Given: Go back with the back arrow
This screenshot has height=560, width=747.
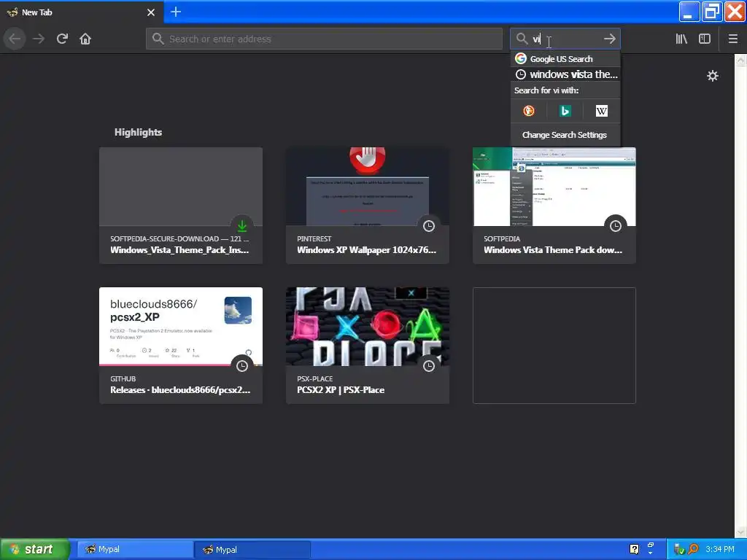Looking at the screenshot, I should pos(15,39).
